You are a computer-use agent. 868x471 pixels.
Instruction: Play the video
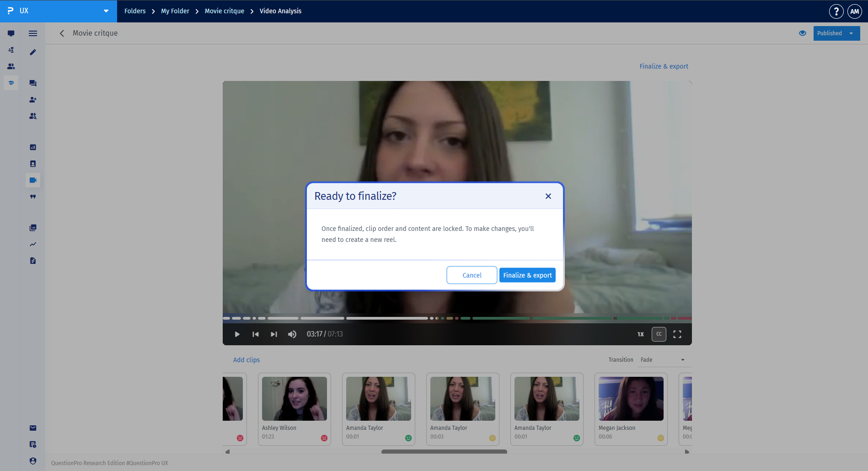[237, 334]
